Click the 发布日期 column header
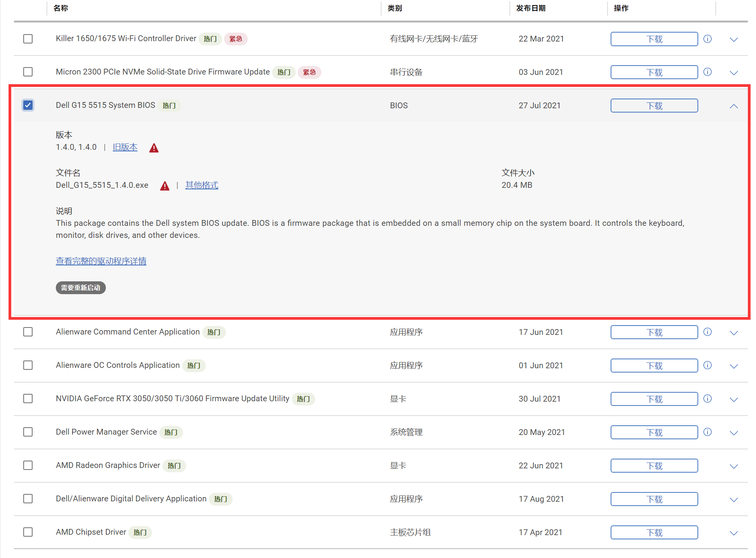The image size is (756, 558). pos(531,8)
